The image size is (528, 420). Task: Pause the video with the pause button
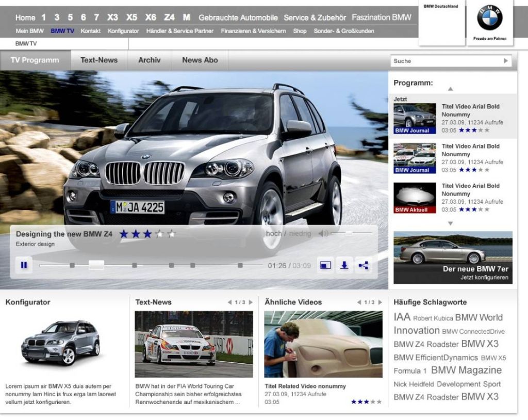24,265
